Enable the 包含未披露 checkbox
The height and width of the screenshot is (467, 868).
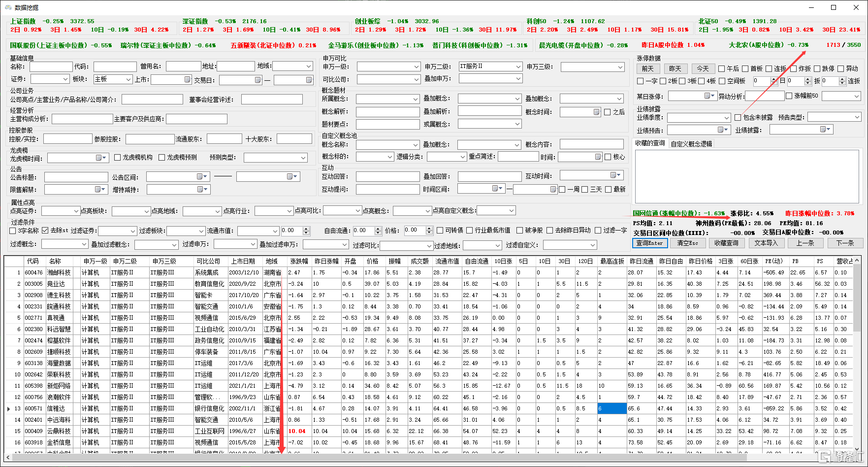[x=738, y=118]
